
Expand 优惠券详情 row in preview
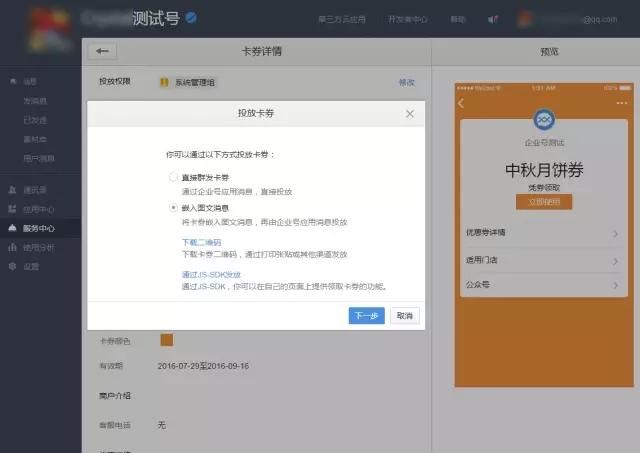click(544, 233)
